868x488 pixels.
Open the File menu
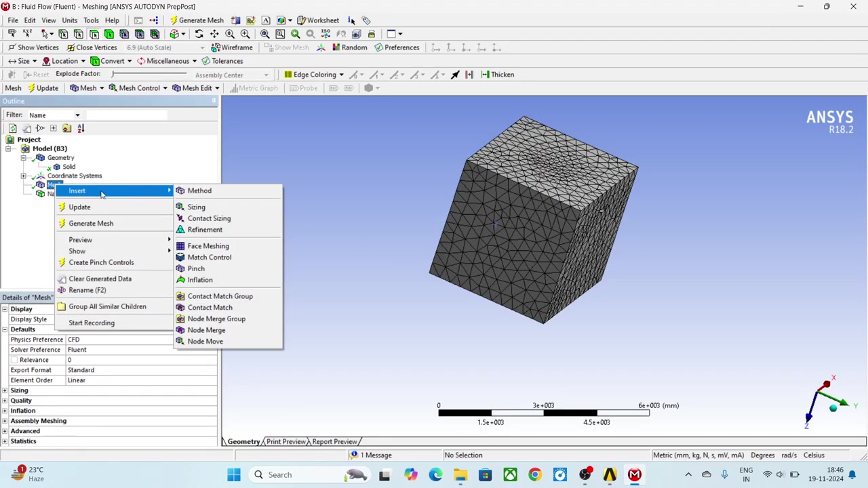coord(13,20)
